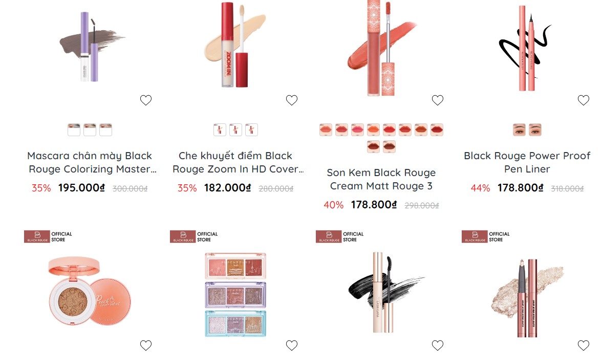Image resolution: width=603 pixels, height=364 pixels.
Task: Click Official Store badge above cushion compact
Action: click(48, 237)
